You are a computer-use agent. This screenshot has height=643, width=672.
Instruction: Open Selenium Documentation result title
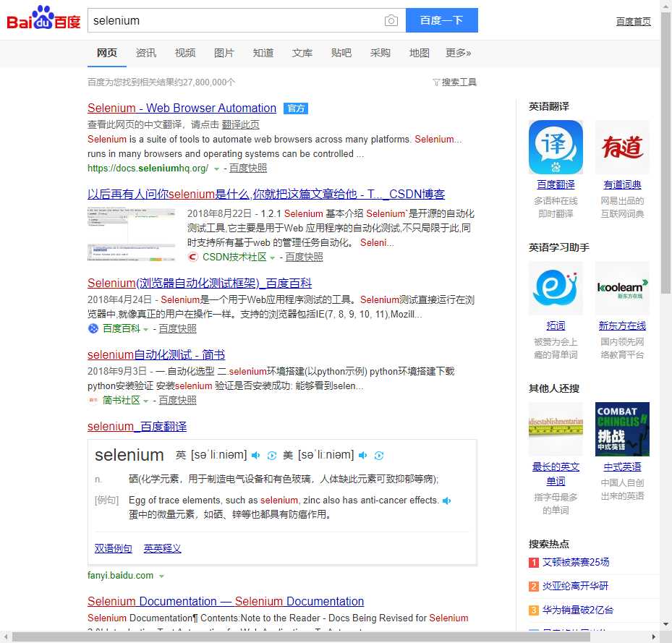click(226, 602)
